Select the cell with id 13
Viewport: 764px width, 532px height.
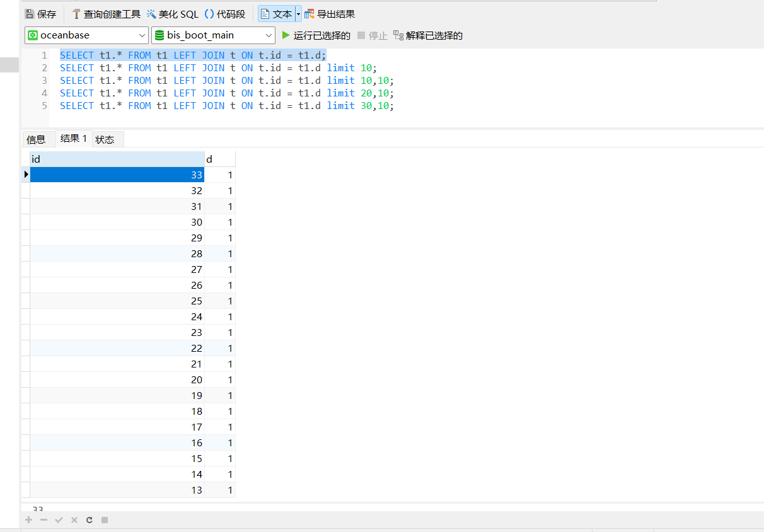point(117,490)
